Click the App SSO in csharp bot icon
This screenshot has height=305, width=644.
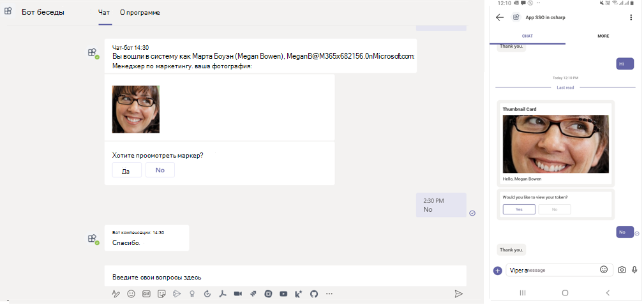pyautogui.click(x=516, y=17)
